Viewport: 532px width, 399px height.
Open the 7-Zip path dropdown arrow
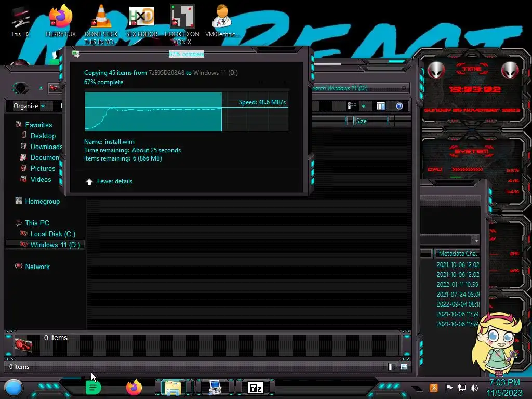tap(476, 240)
